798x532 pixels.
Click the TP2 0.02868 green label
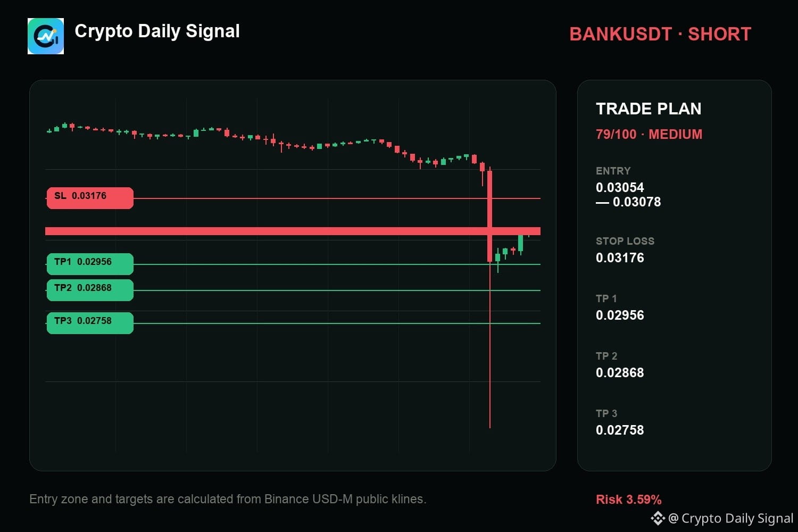[90, 290]
